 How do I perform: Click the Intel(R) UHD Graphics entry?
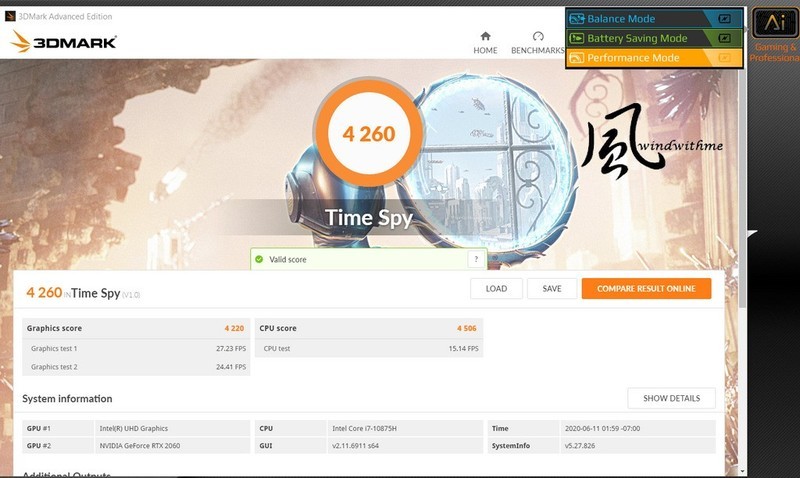134,429
